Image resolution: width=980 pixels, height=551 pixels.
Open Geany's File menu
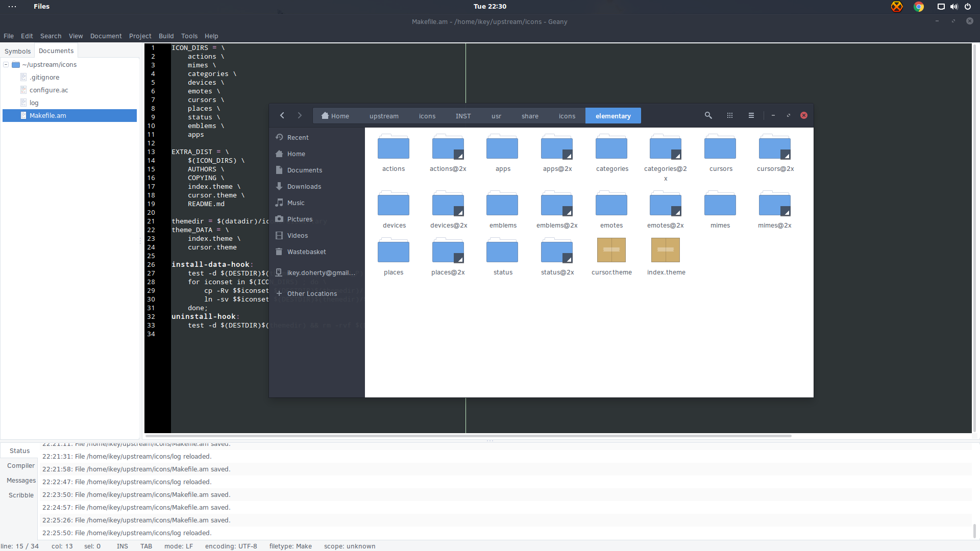click(9, 36)
